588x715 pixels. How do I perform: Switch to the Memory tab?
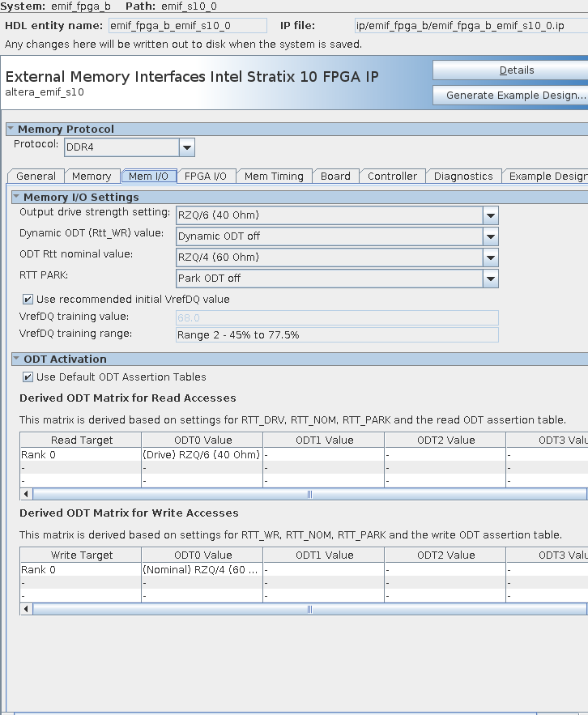[92, 177]
